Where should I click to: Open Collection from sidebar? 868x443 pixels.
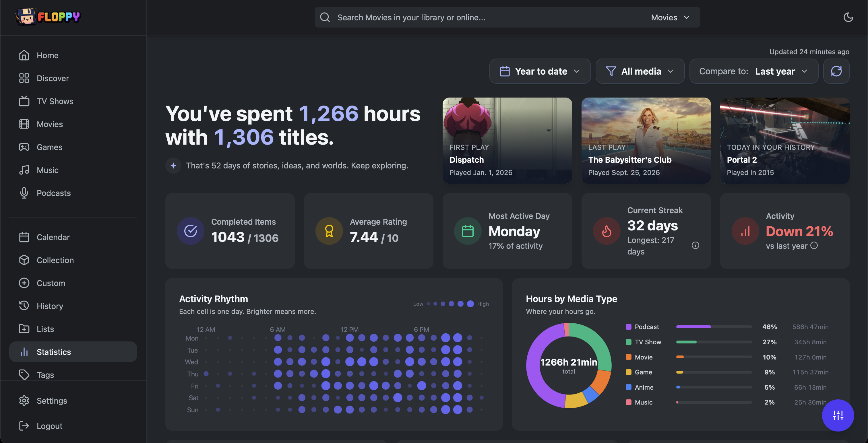pyautogui.click(x=73, y=260)
